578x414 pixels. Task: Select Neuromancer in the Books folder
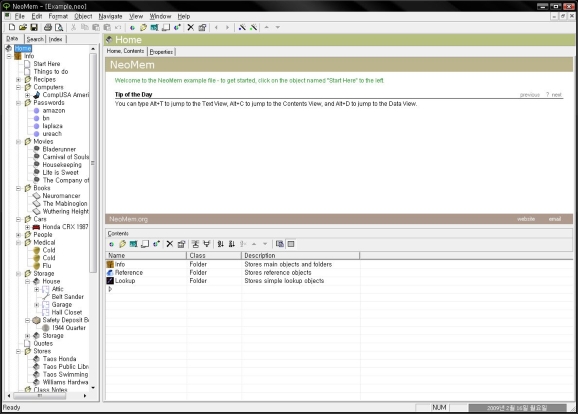click(x=61, y=196)
